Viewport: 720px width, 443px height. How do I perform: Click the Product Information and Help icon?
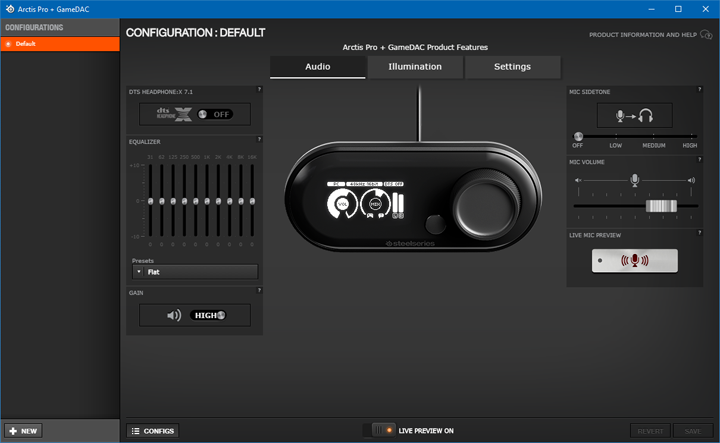707,34
